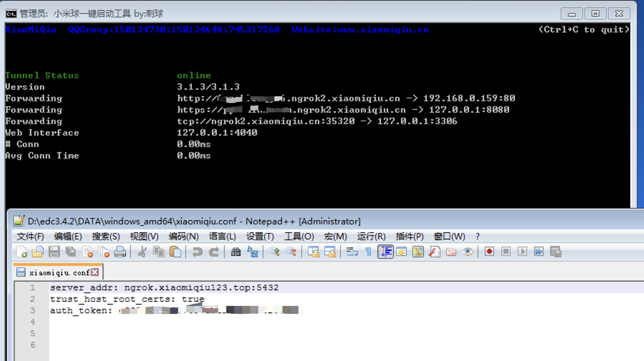Open Folder as Workspace icon
644x361 pixels.
(451, 252)
